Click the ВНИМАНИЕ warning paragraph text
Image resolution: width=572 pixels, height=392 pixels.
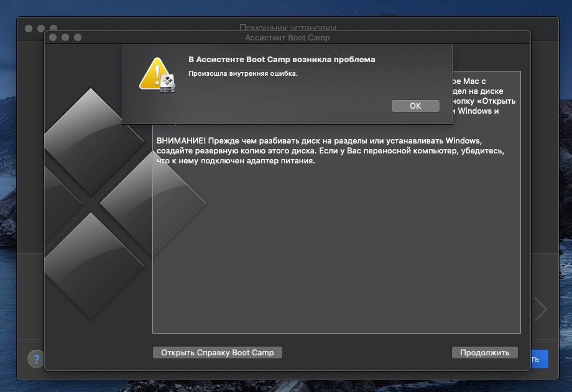pyautogui.click(x=330, y=150)
